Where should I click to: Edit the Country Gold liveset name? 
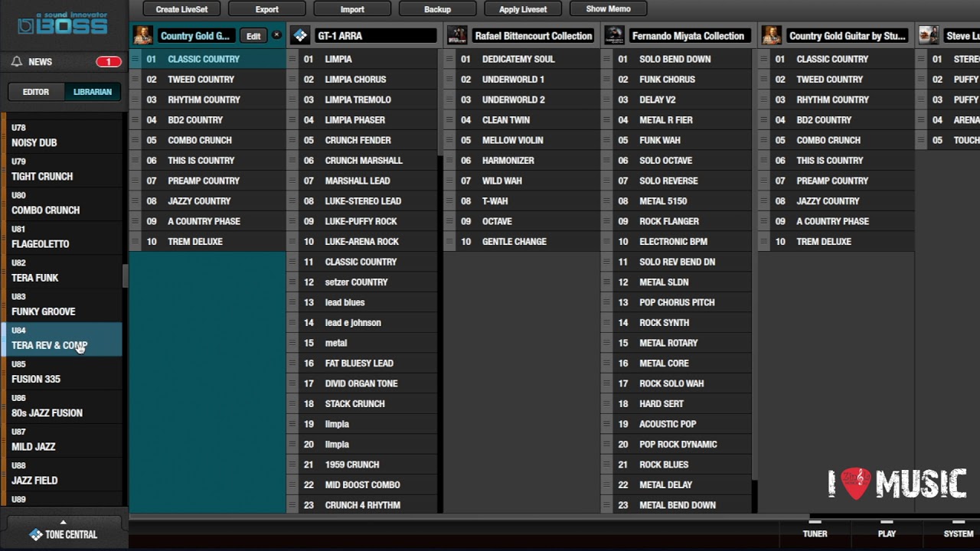(x=253, y=36)
